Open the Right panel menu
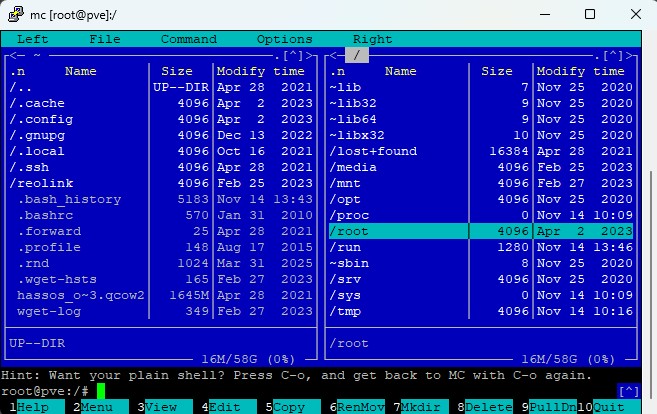Screen dimensions: 657x414 tap(372, 39)
